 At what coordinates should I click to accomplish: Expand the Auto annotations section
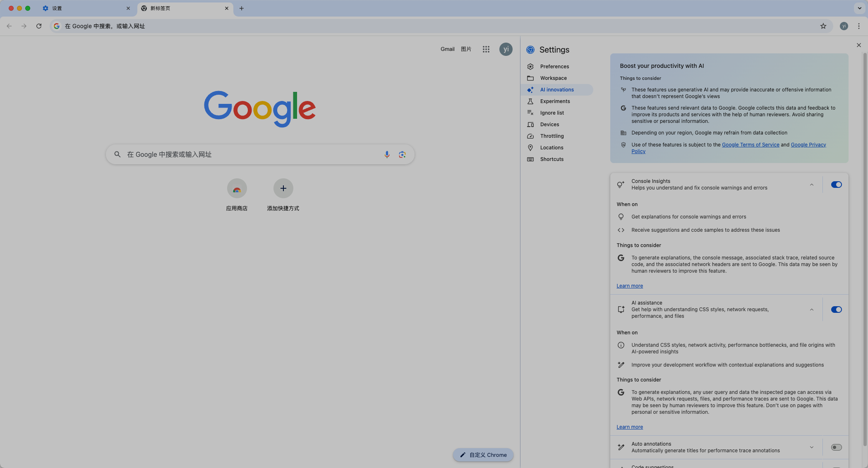pos(811,447)
